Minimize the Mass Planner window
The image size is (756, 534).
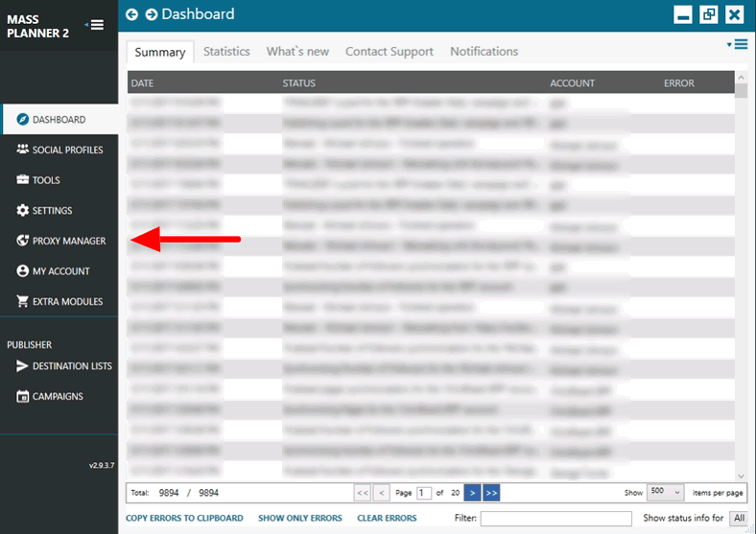point(683,14)
